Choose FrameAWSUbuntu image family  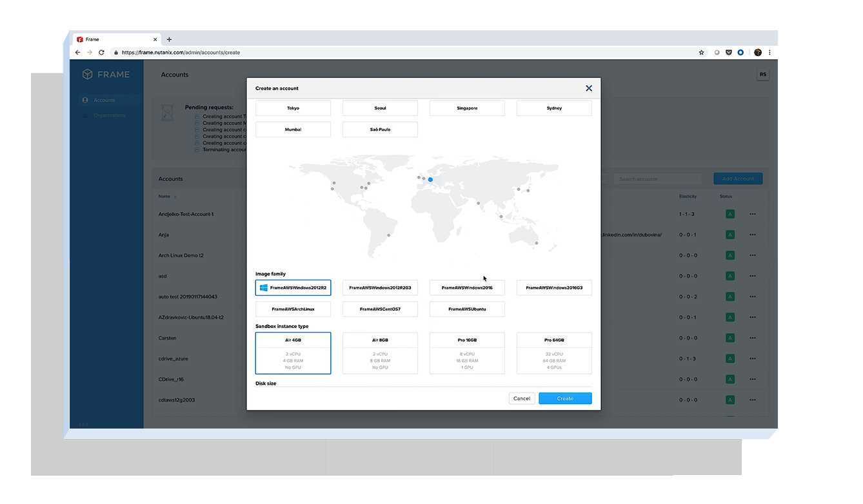(x=467, y=309)
